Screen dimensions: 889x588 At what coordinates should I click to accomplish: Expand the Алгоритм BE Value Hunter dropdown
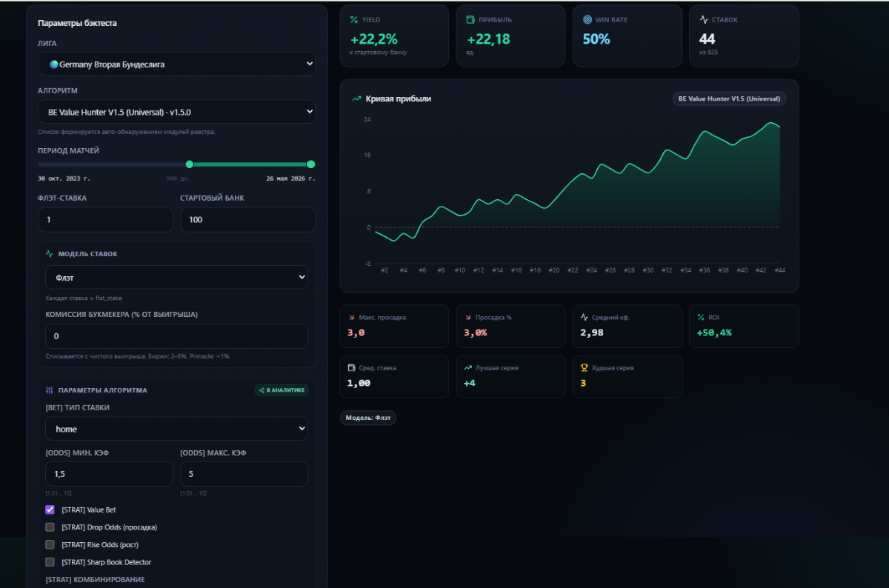pos(176,112)
